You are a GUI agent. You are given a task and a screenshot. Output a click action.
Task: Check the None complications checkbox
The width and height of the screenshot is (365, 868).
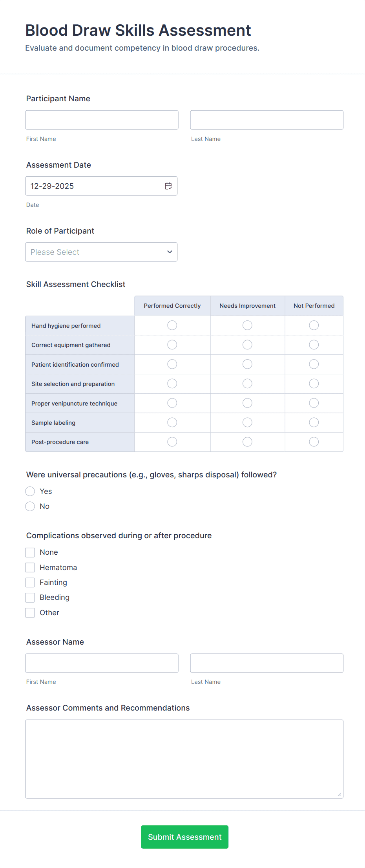30,552
